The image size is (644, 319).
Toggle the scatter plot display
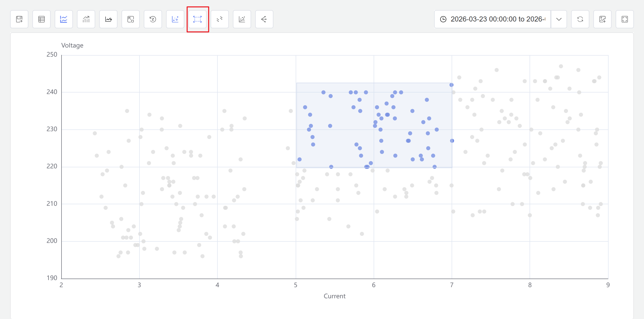(175, 19)
